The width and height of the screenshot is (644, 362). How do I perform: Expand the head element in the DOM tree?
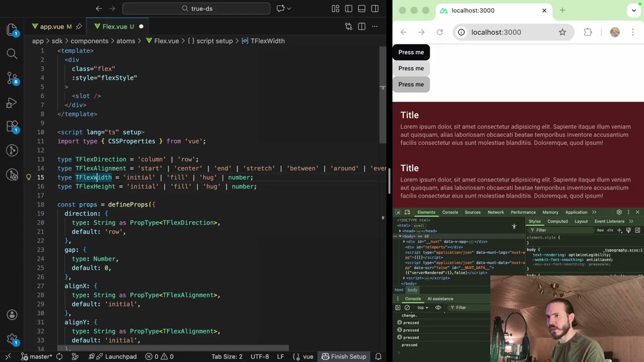pyautogui.click(x=400, y=231)
